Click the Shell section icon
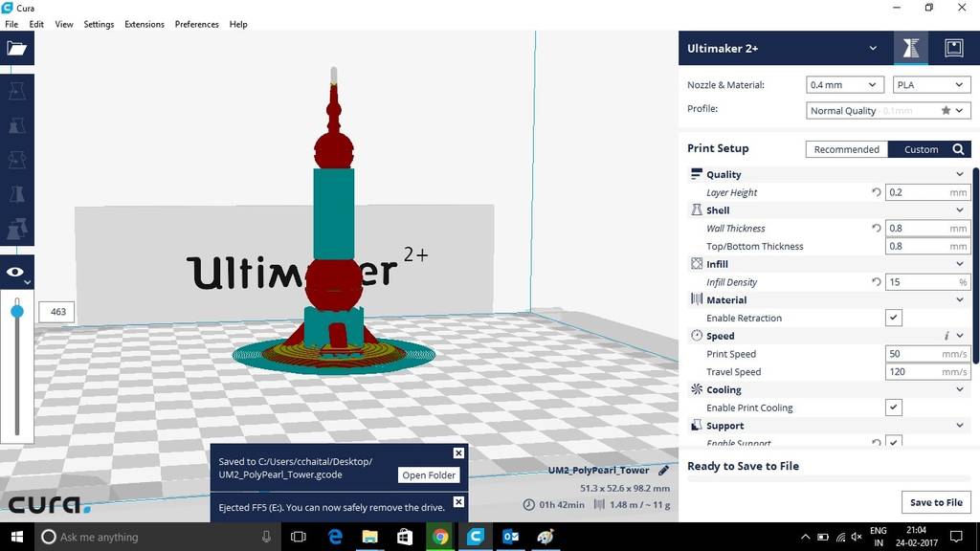Viewport: 980px width, 551px height. coord(697,209)
